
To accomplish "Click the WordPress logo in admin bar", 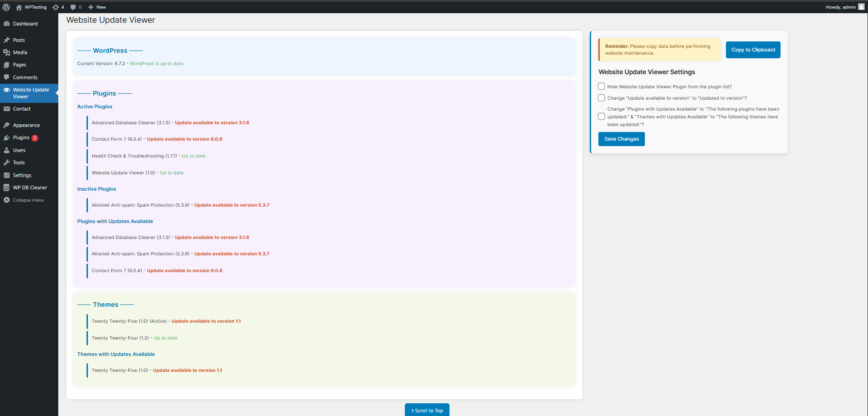I will pyautogui.click(x=6, y=7).
